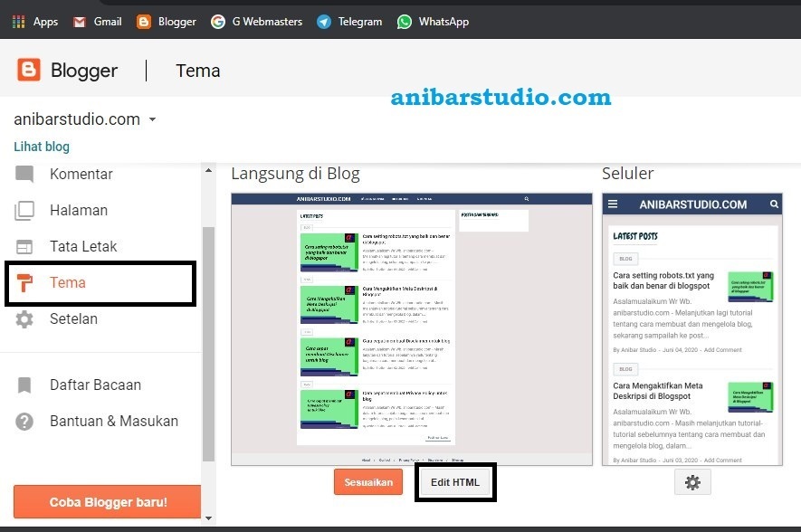Click the Coba Blogger baru button

[108, 502]
